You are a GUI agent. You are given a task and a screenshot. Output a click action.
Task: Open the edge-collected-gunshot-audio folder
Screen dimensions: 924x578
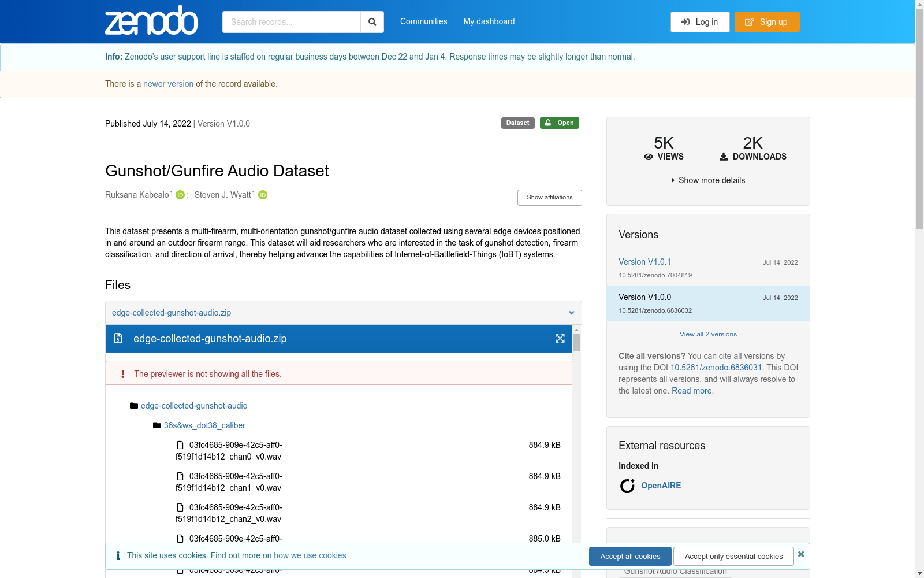(x=194, y=406)
